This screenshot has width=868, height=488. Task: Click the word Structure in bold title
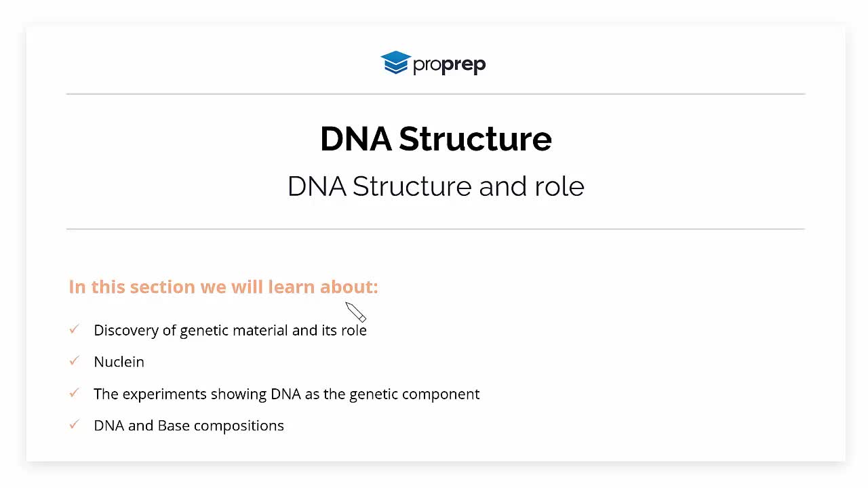click(475, 139)
